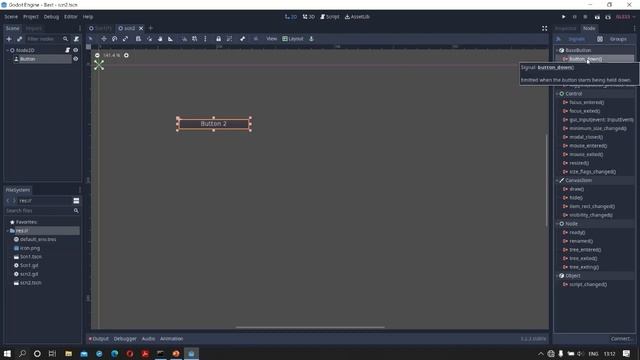640x360 pixels.
Task: Open the Output bottom panel
Action: click(x=99, y=339)
